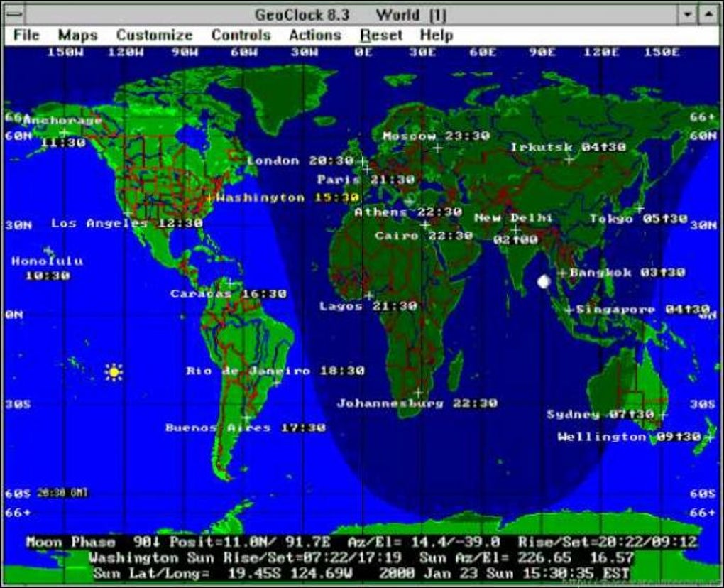Click the moon symbol near Bangkok
Viewport: 724px width, 588px height.
(x=542, y=282)
